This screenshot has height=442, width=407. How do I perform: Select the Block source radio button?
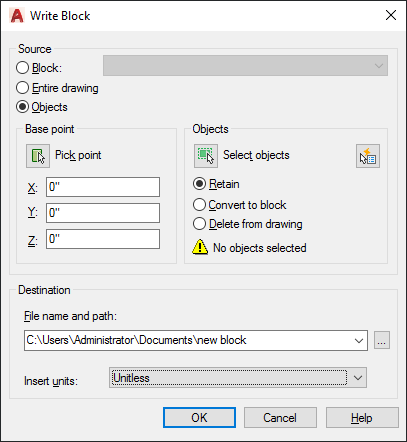[22, 68]
